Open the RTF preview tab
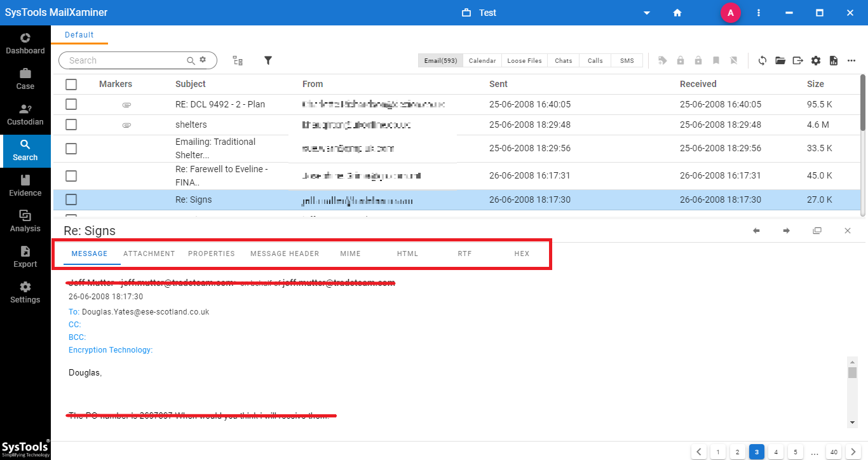The width and height of the screenshot is (868, 460). click(465, 254)
